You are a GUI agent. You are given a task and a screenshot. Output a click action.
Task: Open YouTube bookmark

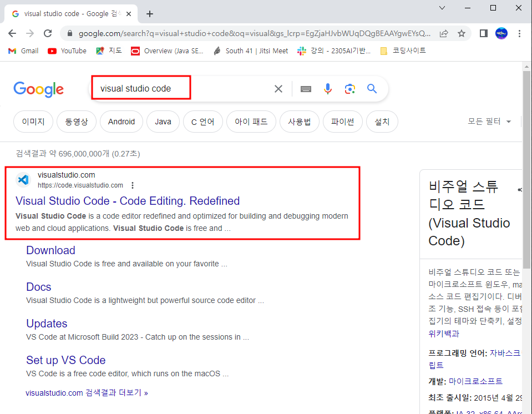point(67,51)
